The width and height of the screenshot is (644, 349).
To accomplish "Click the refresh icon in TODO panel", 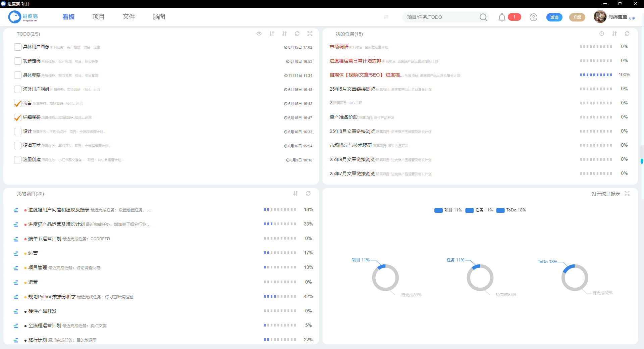I will 297,34.
